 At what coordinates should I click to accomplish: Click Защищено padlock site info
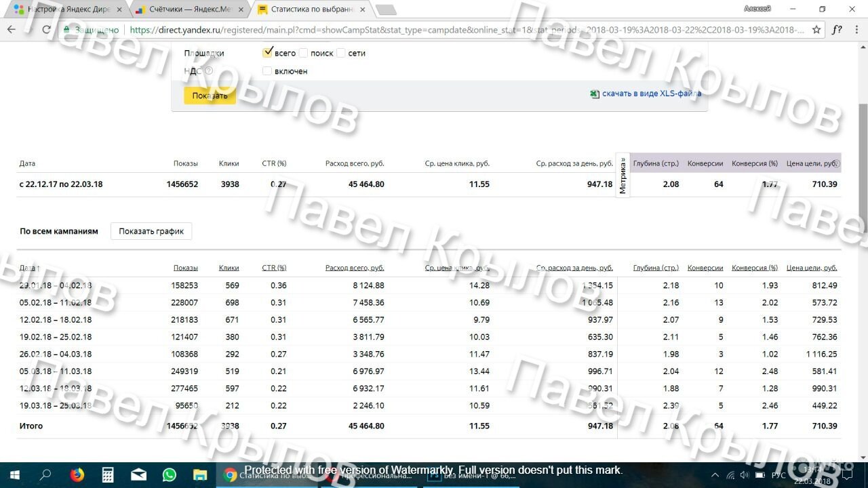[x=91, y=30]
